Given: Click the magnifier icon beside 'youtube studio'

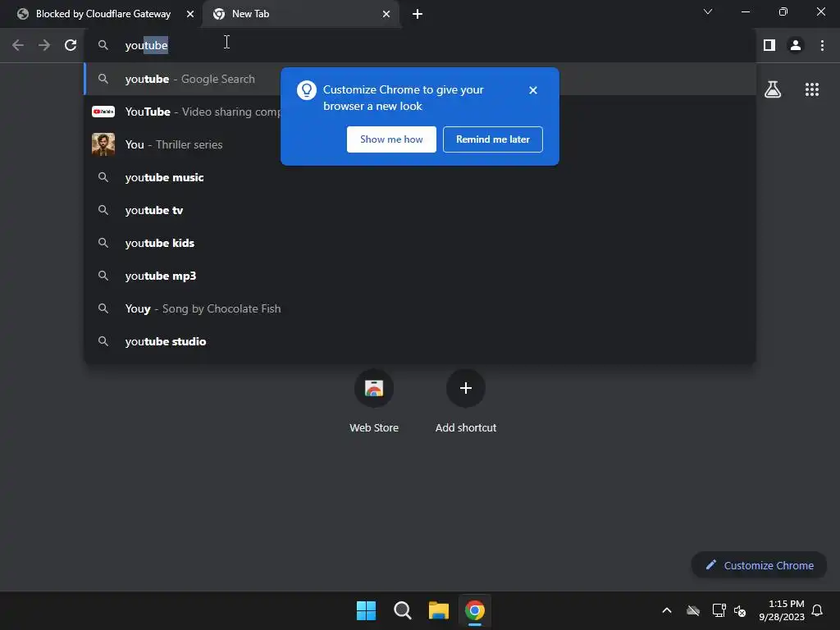Looking at the screenshot, I should pyautogui.click(x=103, y=341).
